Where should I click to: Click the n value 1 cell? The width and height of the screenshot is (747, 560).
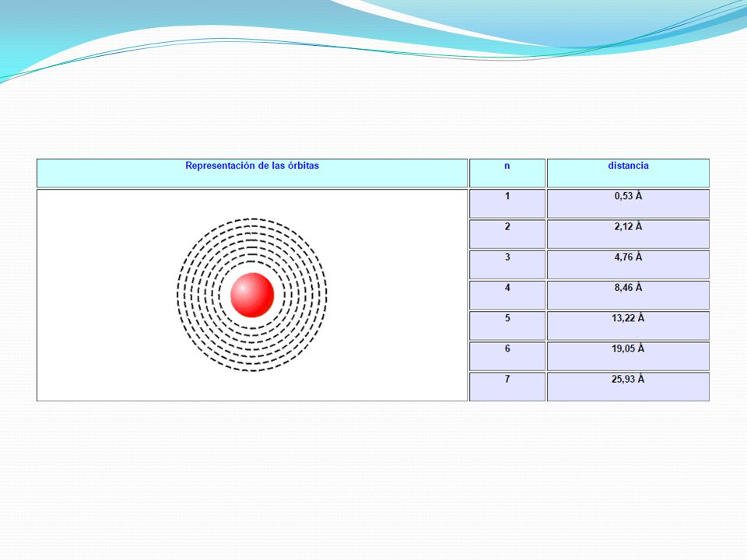click(x=507, y=204)
